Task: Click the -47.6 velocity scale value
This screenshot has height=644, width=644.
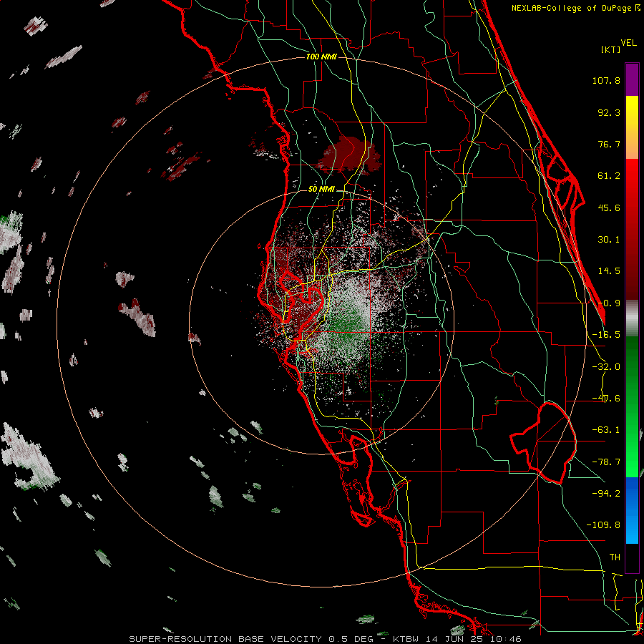Action: tap(606, 398)
